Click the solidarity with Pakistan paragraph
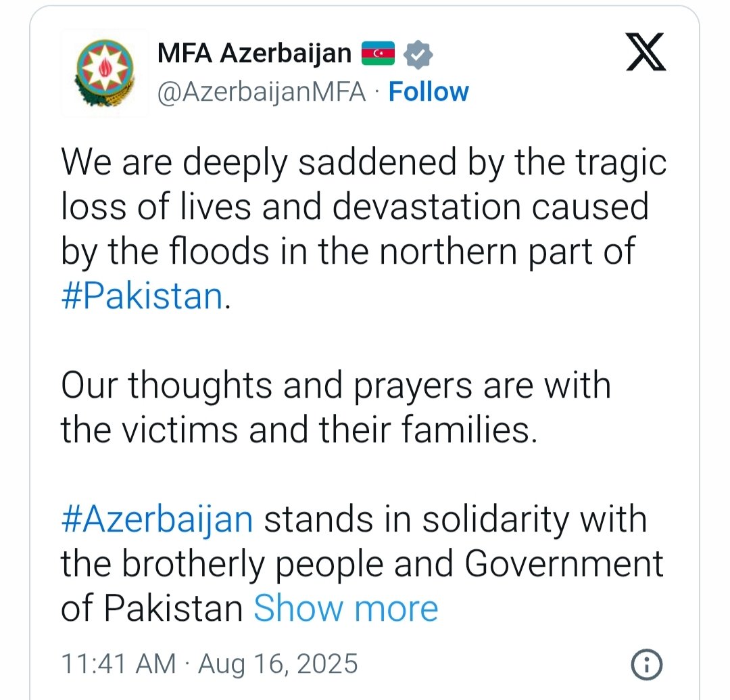This screenshot has height=700, width=730. coord(362,563)
